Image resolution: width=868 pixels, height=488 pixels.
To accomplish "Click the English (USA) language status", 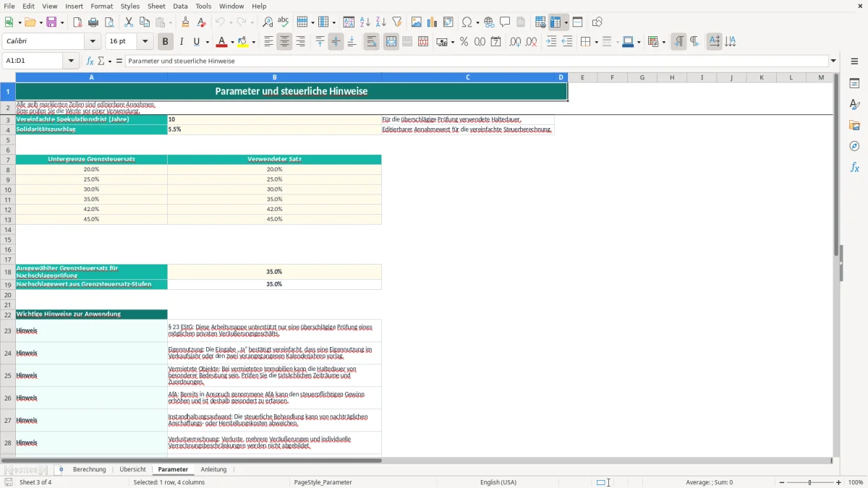I will click(x=498, y=482).
